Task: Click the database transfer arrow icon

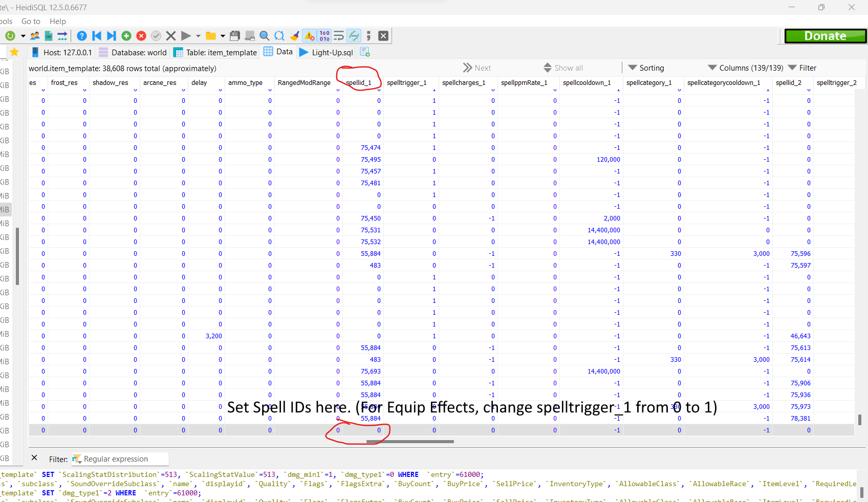Action: [x=62, y=36]
